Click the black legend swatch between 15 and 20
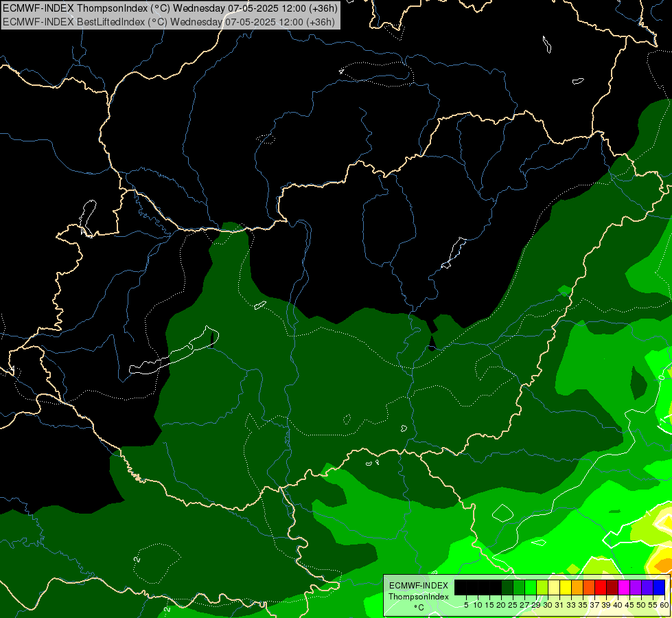672x618 pixels. pyautogui.click(x=496, y=588)
